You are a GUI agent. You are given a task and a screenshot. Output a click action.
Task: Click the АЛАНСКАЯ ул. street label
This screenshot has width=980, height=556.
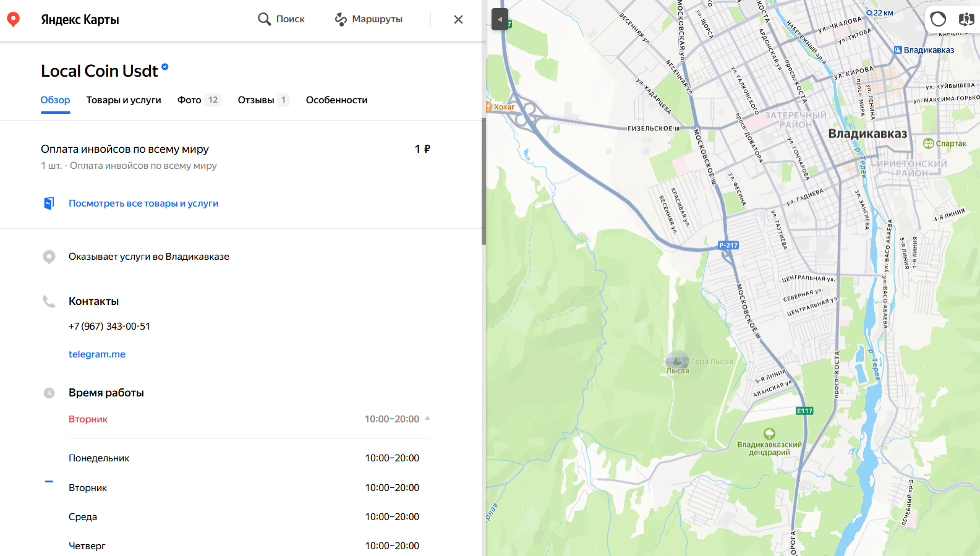pyautogui.click(x=772, y=389)
